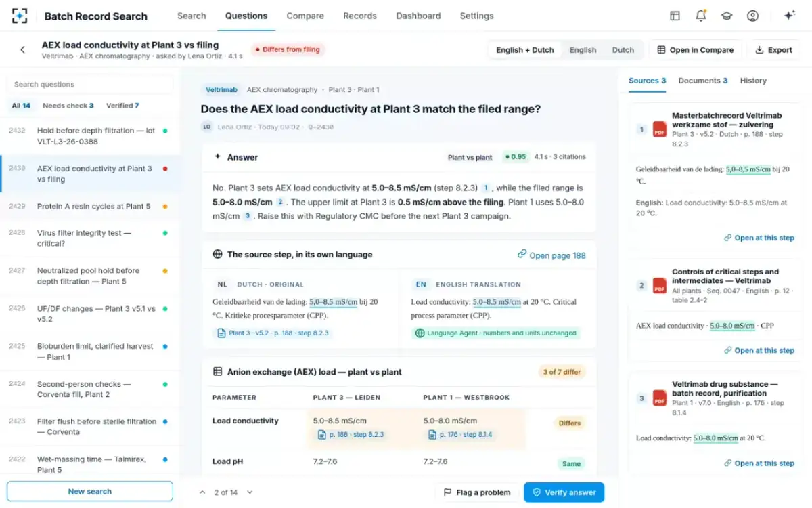Filter questions by Needs check
This screenshot has height=508, width=812.
[x=68, y=106]
